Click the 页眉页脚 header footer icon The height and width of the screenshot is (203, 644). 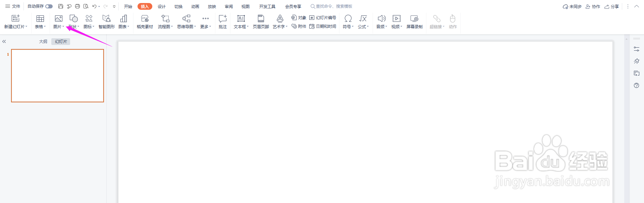(261, 18)
